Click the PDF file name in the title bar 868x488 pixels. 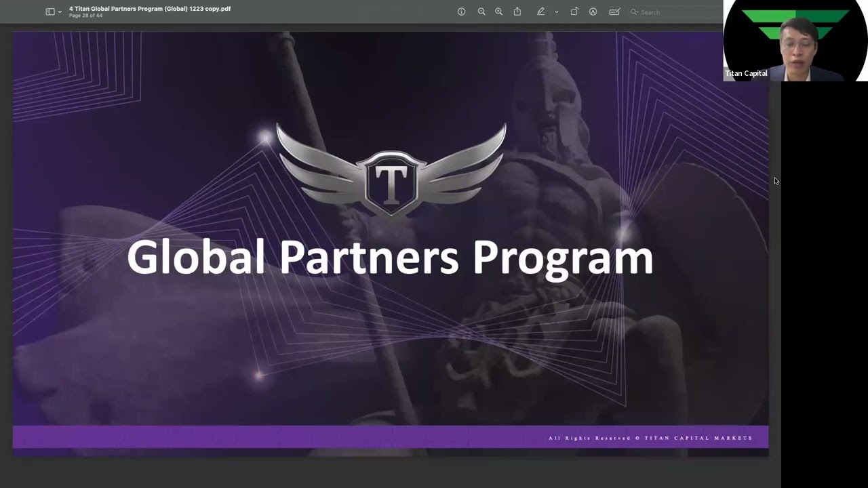[x=150, y=9]
